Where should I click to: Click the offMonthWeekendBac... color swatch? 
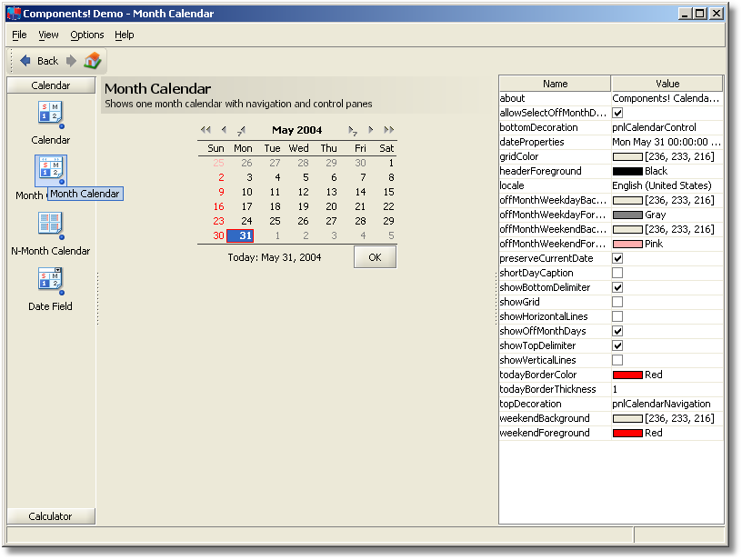pyautogui.click(x=627, y=229)
